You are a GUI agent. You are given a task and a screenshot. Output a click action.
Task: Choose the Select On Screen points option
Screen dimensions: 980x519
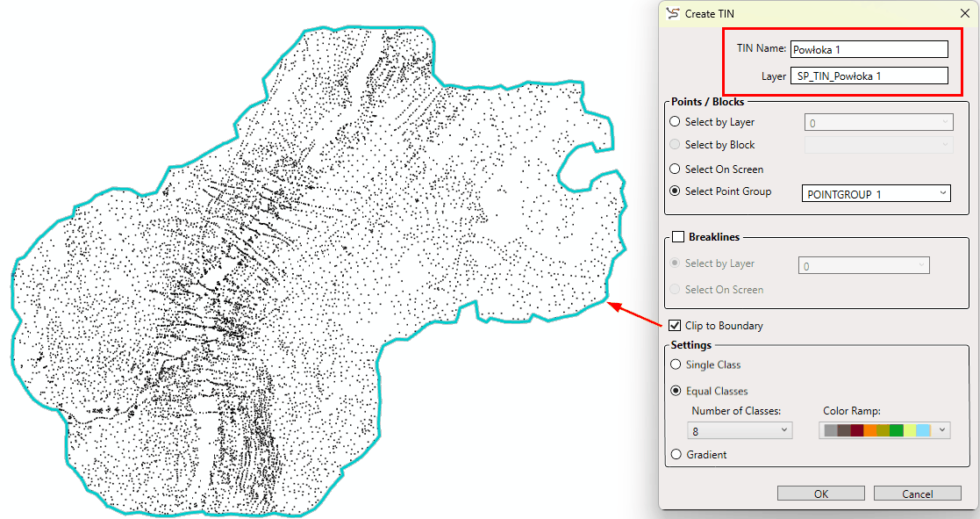pyautogui.click(x=675, y=169)
